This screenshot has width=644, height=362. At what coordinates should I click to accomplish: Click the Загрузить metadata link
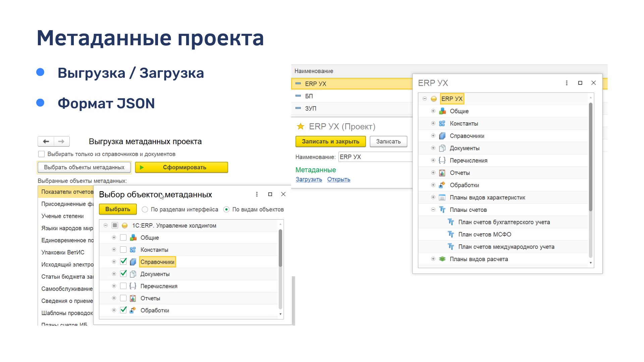(x=309, y=179)
